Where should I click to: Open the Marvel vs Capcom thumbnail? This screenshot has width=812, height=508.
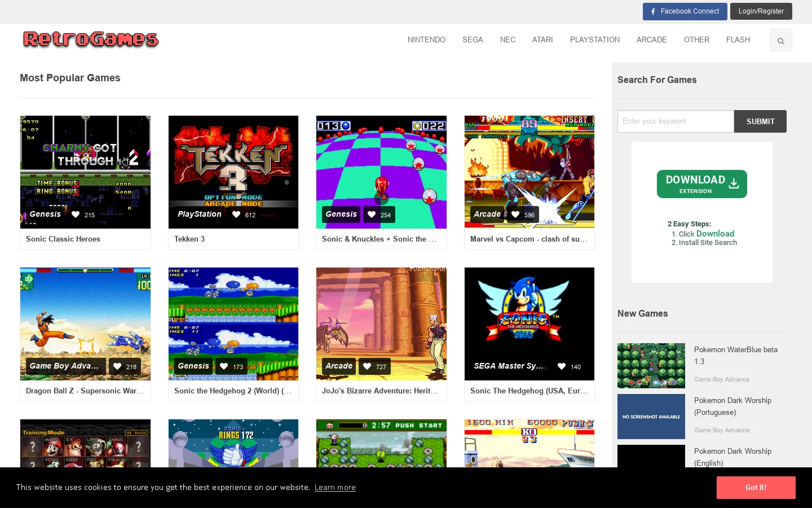coord(529,172)
